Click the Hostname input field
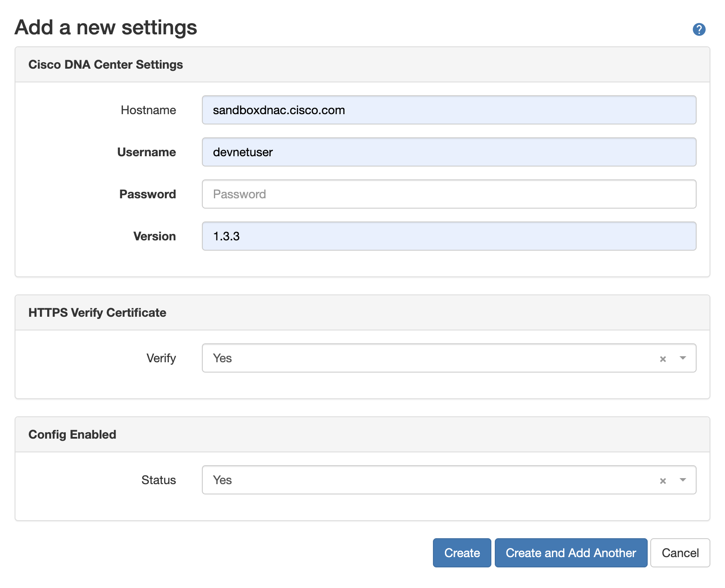 click(449, 110)
